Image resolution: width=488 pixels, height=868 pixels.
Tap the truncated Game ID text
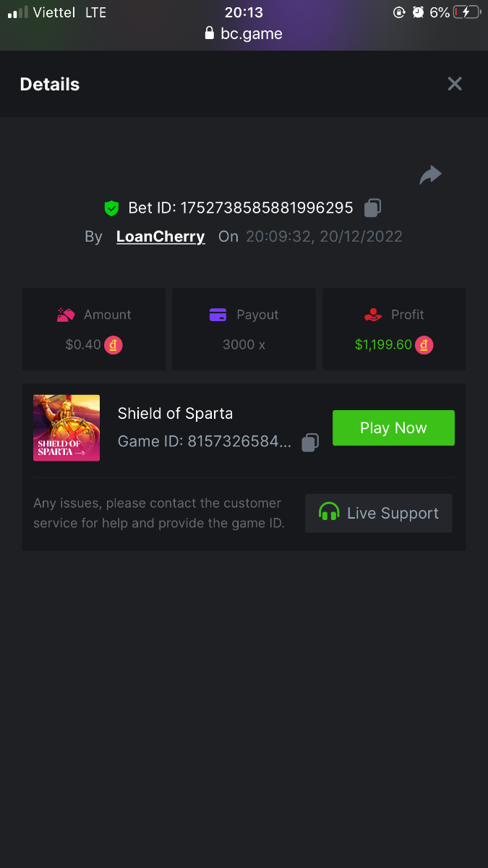205,442
